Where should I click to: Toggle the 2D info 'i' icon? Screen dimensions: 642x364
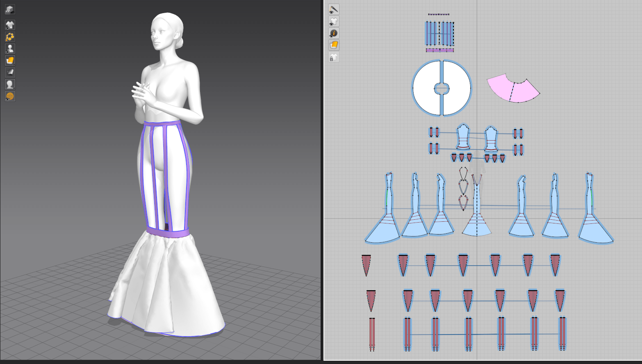334,33
